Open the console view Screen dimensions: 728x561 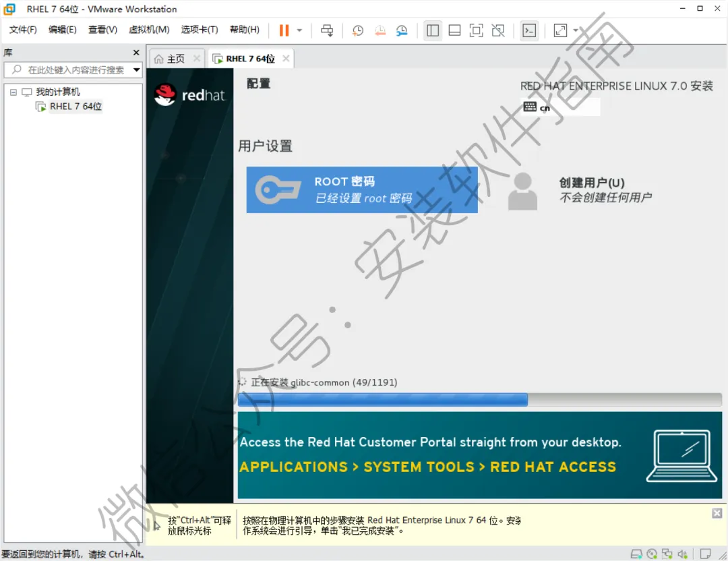[x=529, y=30]
